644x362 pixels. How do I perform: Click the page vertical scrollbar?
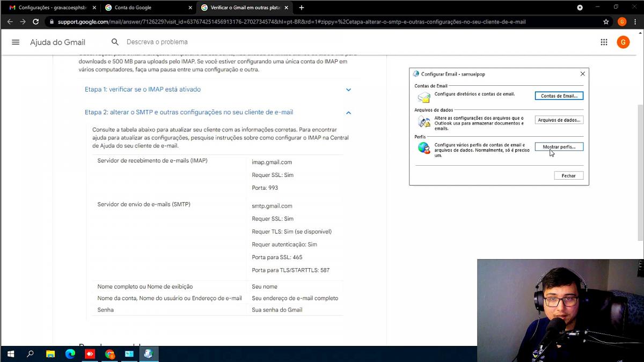pyautogui.click(x=641, y=172)
